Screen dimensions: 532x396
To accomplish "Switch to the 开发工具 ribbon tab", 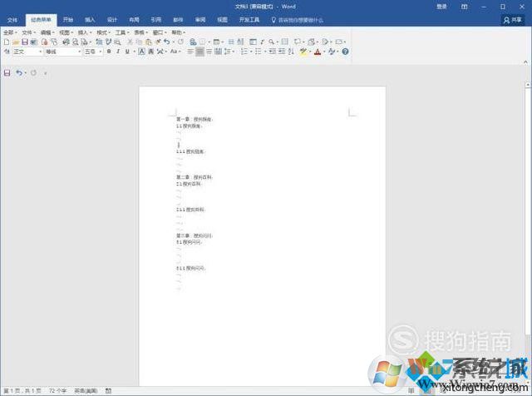I will coord(249,20).
